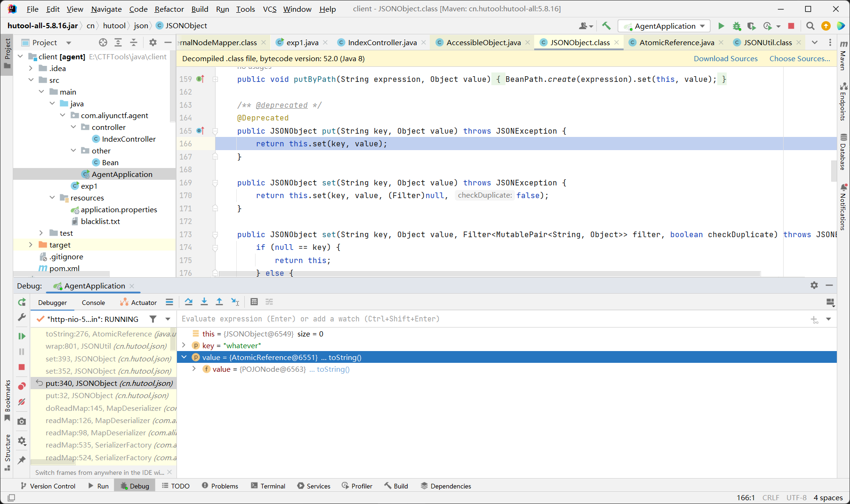
Task: Switch to exp1.java tab
Action: pyautogui.click(x=302, y=42)
